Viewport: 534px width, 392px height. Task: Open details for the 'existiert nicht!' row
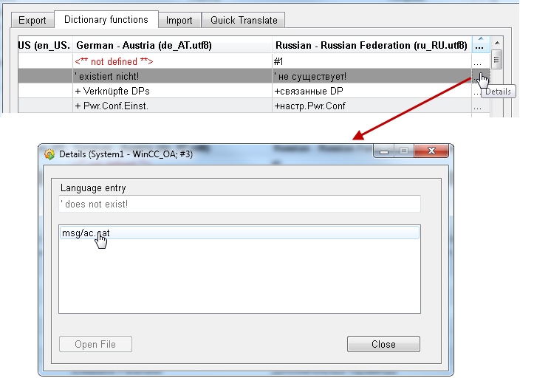click(481, 76)
